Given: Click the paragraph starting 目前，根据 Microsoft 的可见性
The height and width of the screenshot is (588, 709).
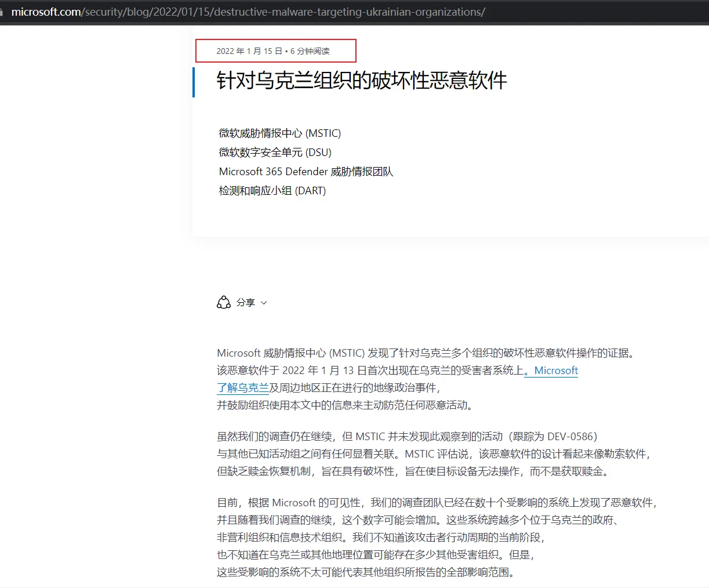Looking at the screenshot, I should 437,538.
